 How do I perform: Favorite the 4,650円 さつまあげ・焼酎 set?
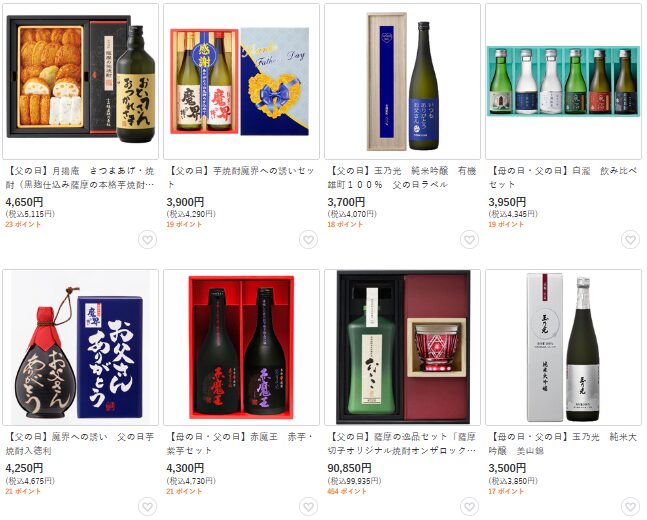tap(147, 240)
